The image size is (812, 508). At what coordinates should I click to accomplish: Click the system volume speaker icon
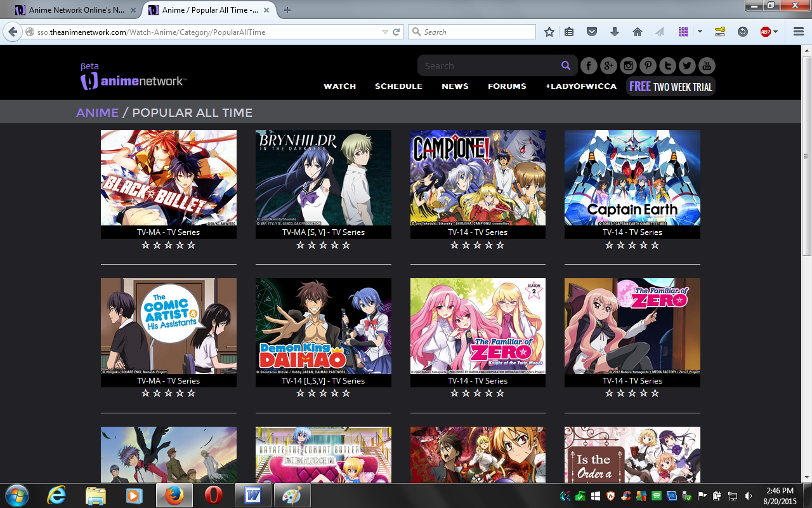749,495
